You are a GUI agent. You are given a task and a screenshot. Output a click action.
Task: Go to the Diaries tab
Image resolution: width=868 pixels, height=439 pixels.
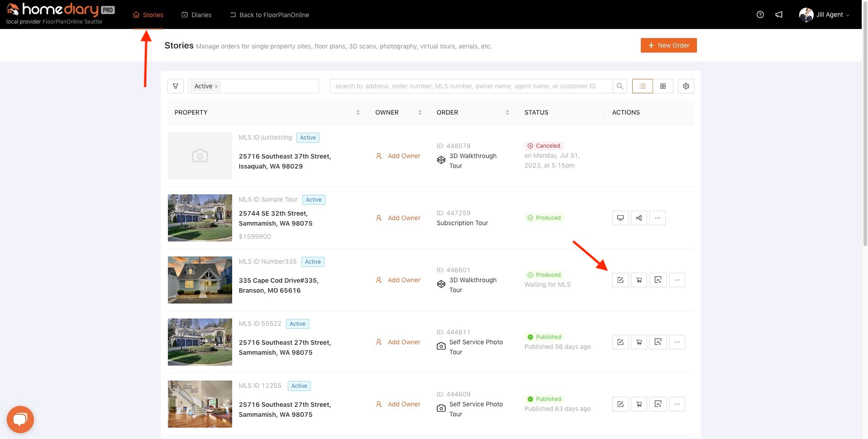(x=196, y=15)
